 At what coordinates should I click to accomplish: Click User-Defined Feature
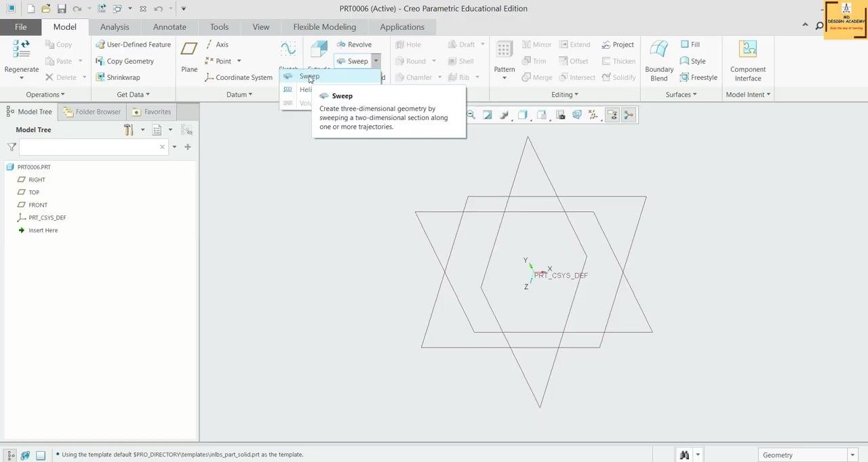pyautogui.click(x=133, y=45)
